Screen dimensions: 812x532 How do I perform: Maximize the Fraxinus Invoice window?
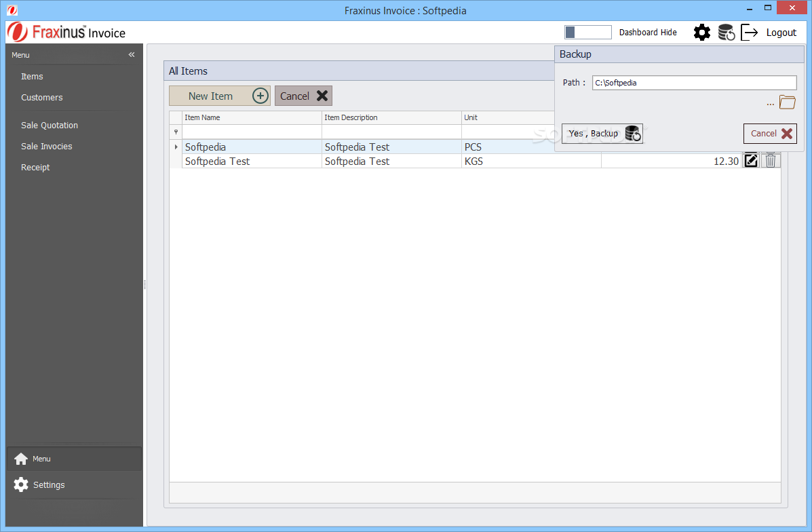click(x=768, y=7)
